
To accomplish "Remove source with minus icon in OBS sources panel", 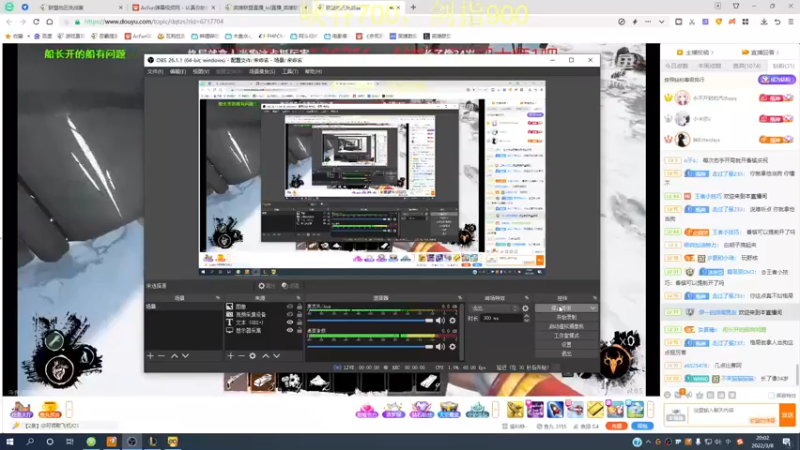I will tap(241, 356).
